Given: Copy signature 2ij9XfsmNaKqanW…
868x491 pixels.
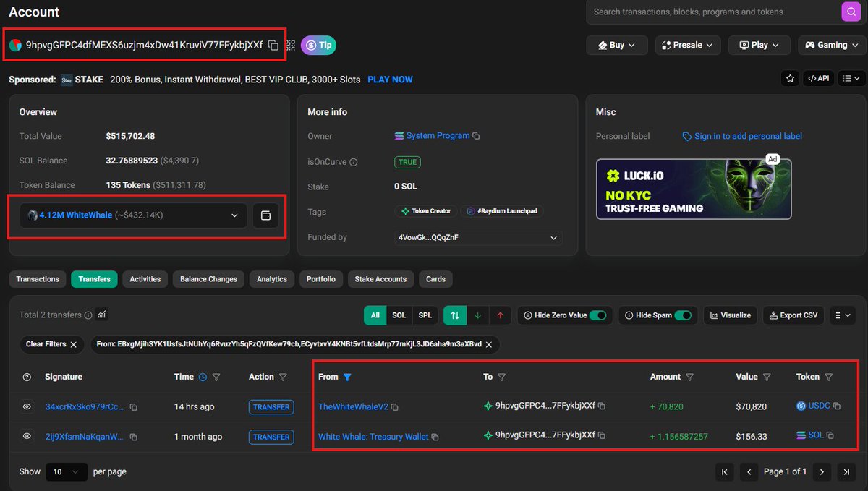Looking at the screenshot, I should pos(134,437).
